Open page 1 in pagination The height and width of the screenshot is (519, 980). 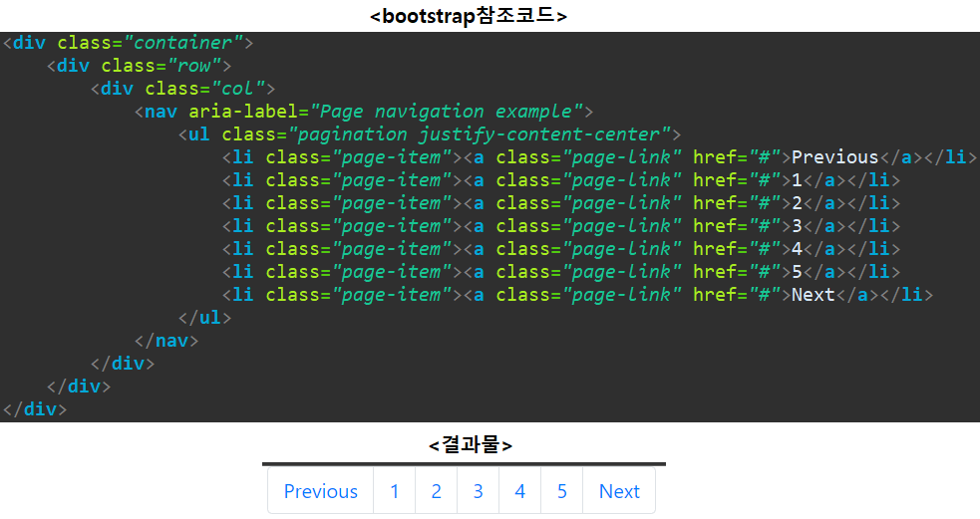click(x=395, y=491)
